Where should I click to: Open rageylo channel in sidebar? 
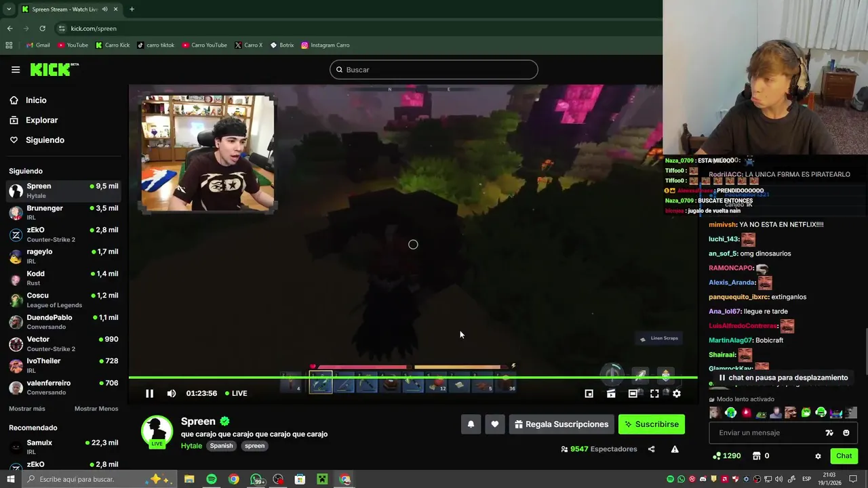point(64,256)
